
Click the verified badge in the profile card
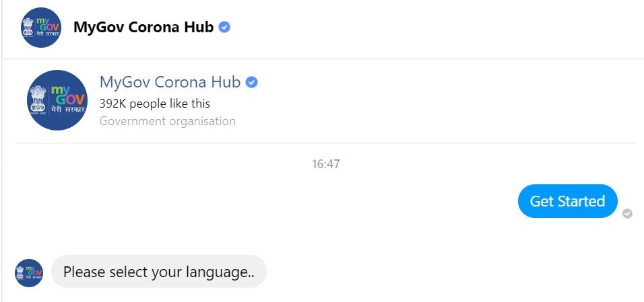252,83
